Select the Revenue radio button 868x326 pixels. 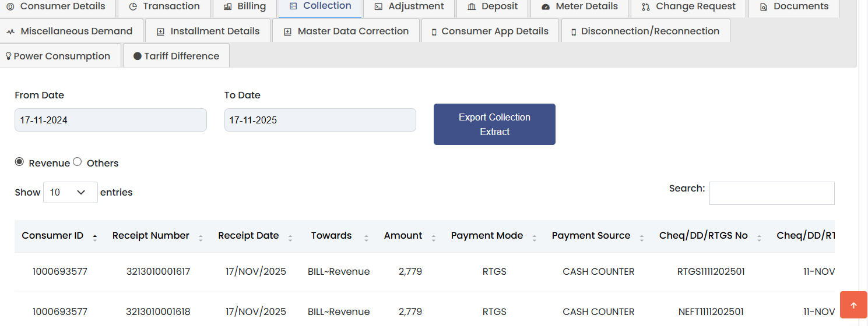19,162
